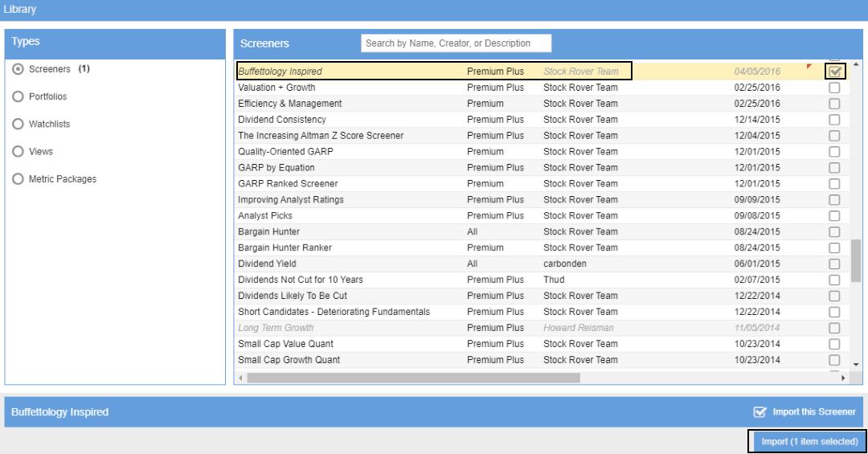Check the Improving Analyst Ratings checkbox
Viewport: 868px width, 454px height.
tap(834, 200)
